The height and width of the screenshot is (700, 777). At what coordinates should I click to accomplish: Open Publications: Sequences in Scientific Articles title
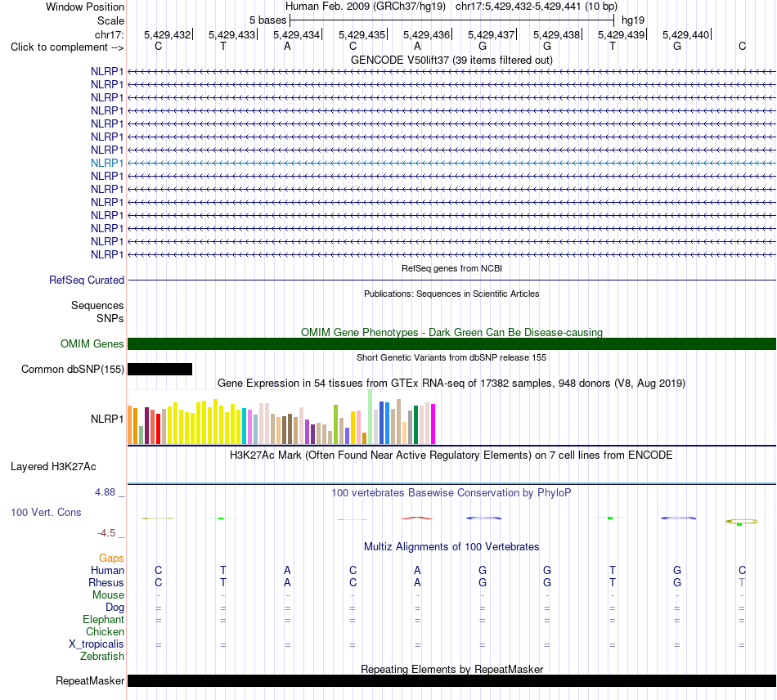451,294
